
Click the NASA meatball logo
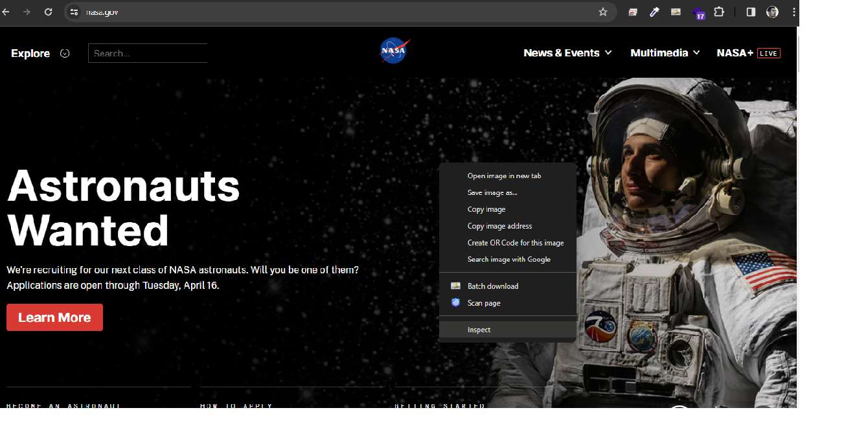(394, 51)
